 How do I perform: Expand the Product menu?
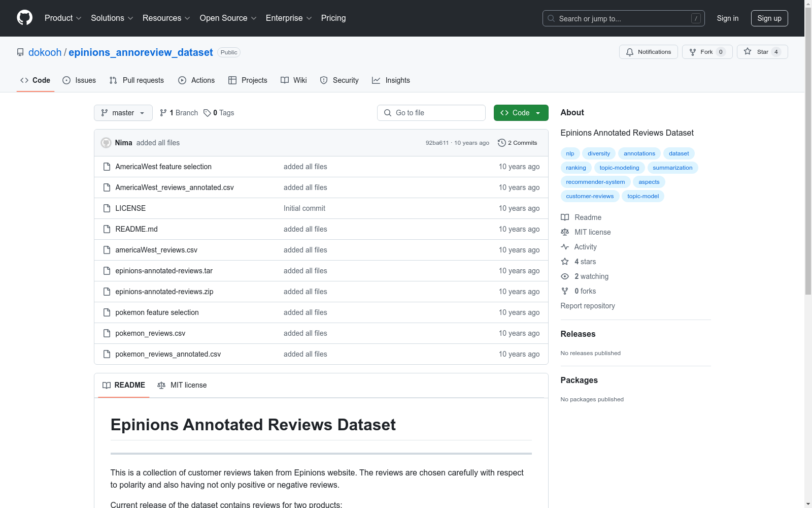(63, 18)
